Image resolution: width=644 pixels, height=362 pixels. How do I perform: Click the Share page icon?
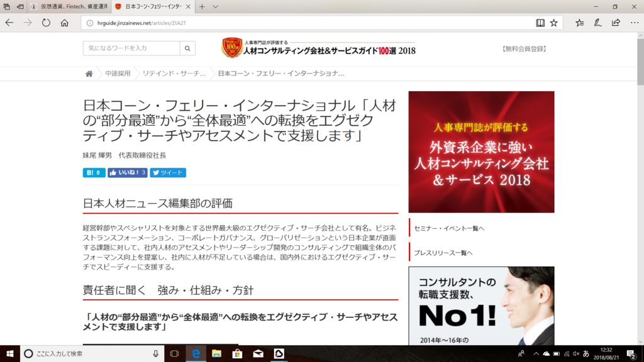pos(616,23)
